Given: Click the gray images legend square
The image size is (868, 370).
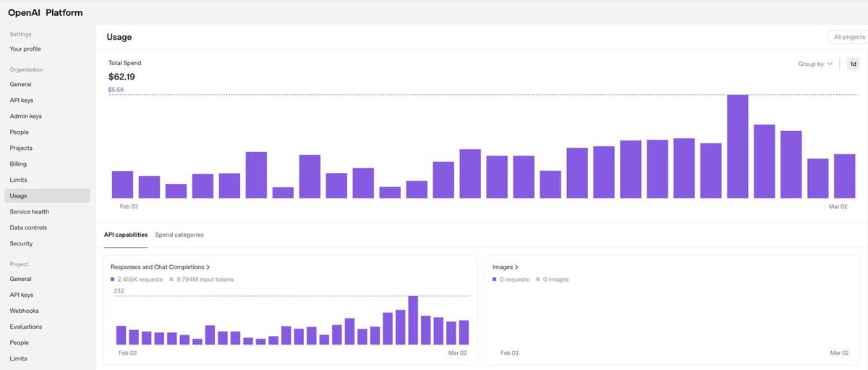Looking at the screenshot, I should [538, 279].
